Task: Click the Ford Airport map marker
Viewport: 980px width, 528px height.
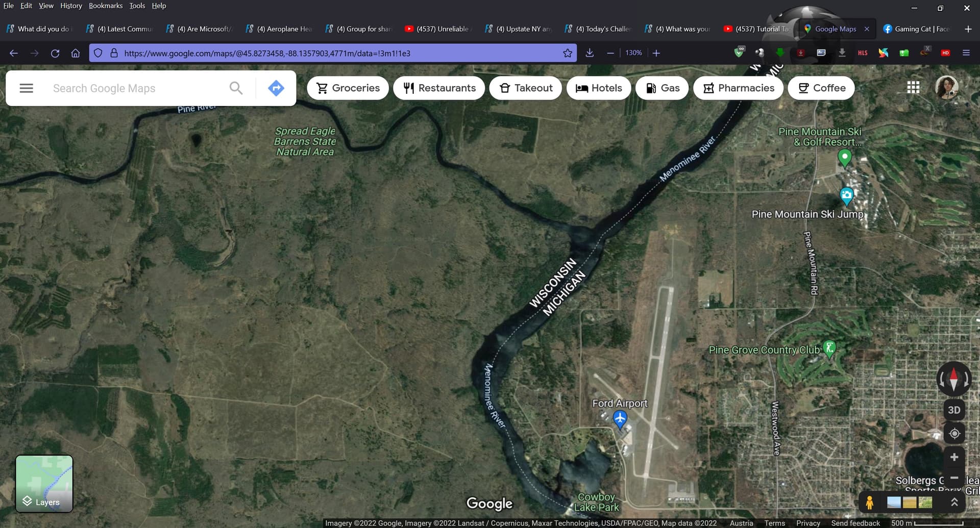Action: tap(620, 419)
